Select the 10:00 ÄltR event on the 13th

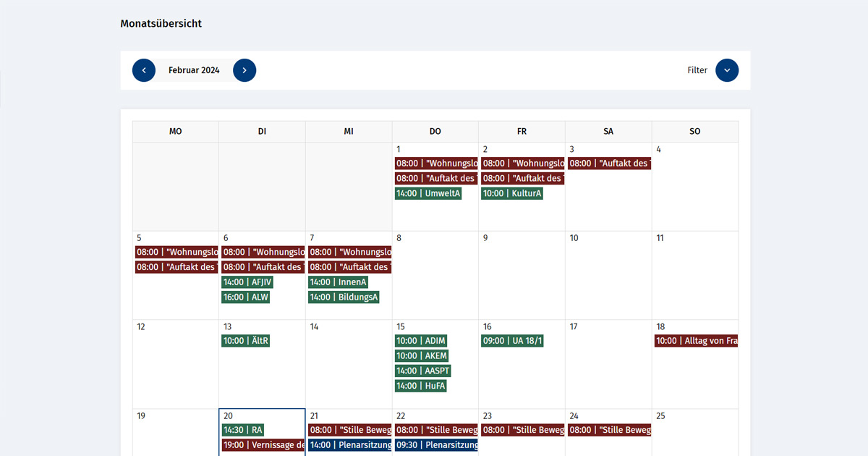(246, 341)
